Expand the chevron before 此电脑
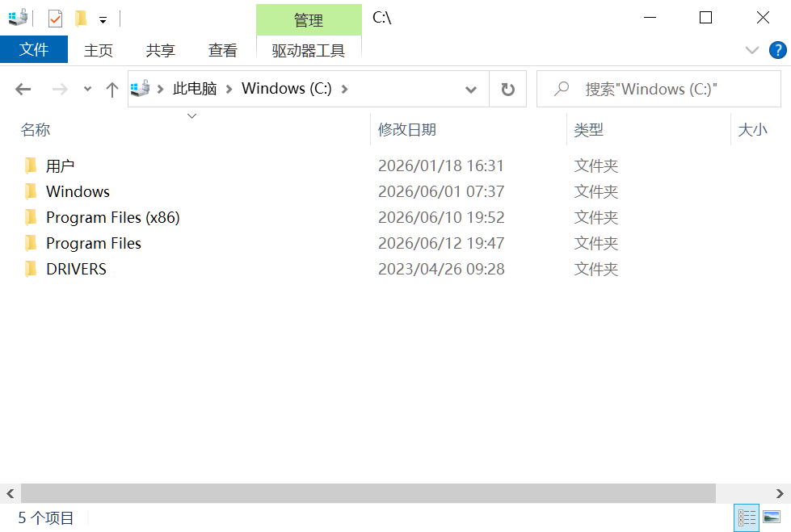The width and height of the screenshot is (791, 532). (x=161, y=90)
